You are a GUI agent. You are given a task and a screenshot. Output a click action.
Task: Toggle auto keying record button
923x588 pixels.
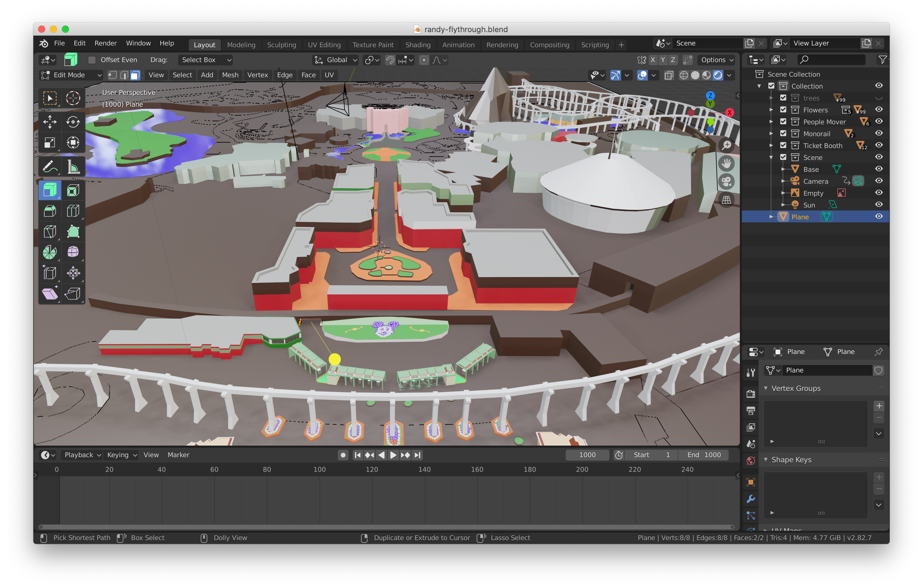(343, 455)
